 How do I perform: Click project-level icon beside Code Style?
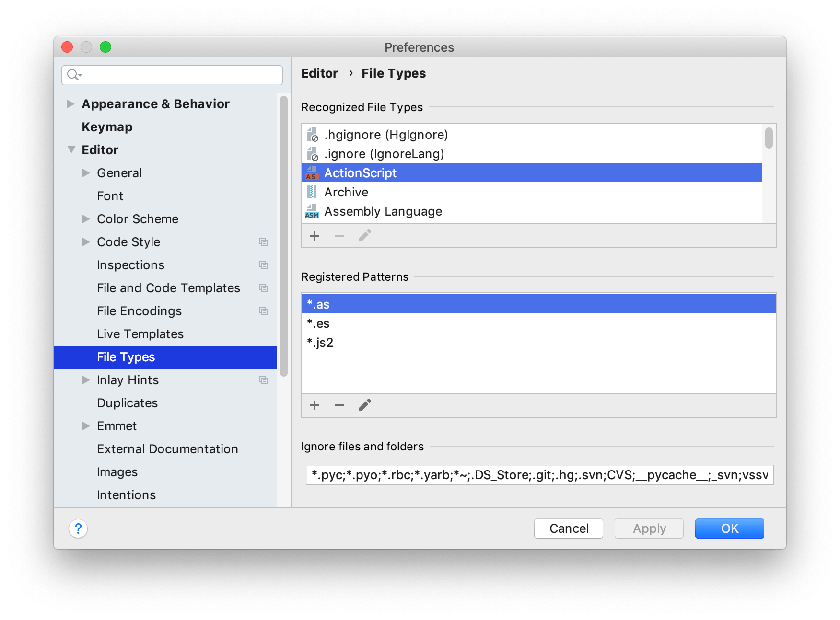coord(263,242)
